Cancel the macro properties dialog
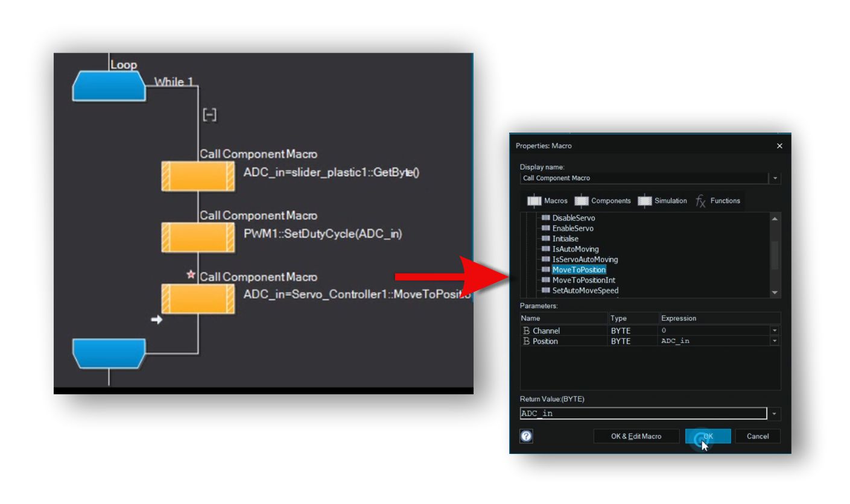The width and height of the screenshot is (850, 504). [x=757, y=436]
